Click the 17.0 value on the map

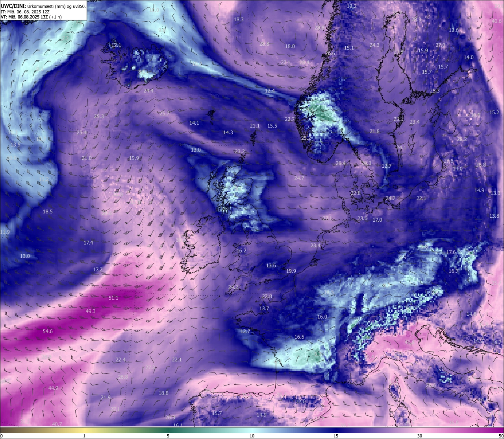tap(377, 220)
